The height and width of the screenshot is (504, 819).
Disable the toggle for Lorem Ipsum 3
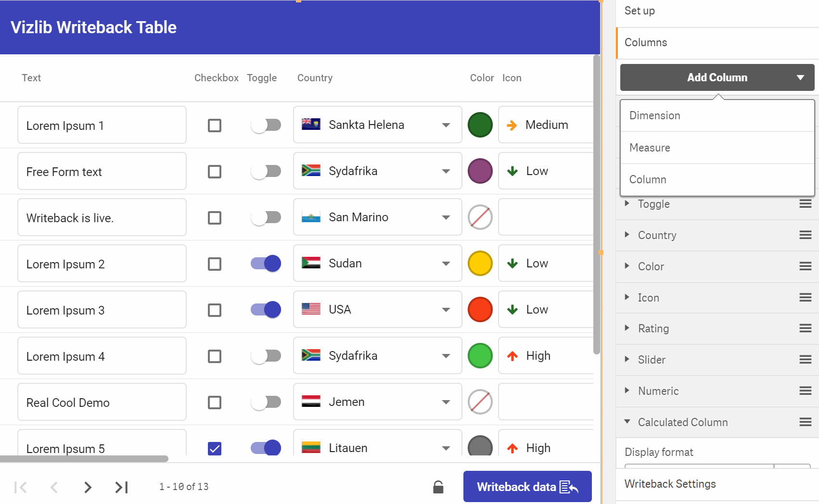[266, 310]
